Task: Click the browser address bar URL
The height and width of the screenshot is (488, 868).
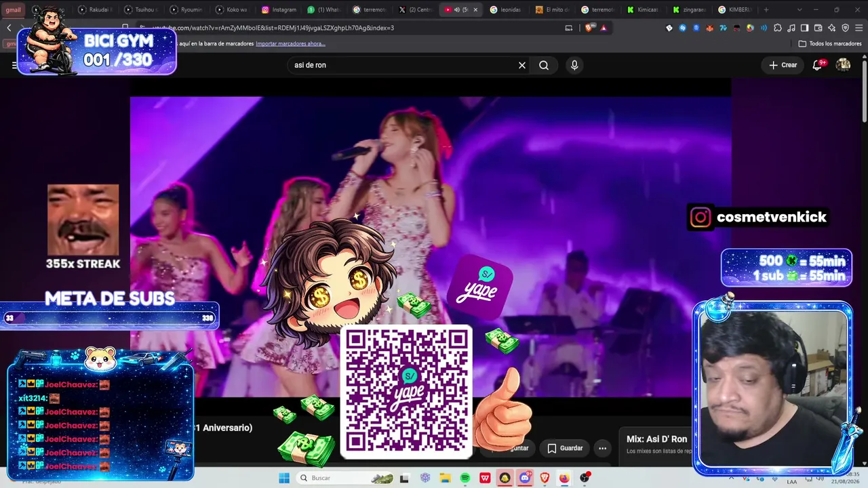Action: pyautogui.click(x=273, y=28)
